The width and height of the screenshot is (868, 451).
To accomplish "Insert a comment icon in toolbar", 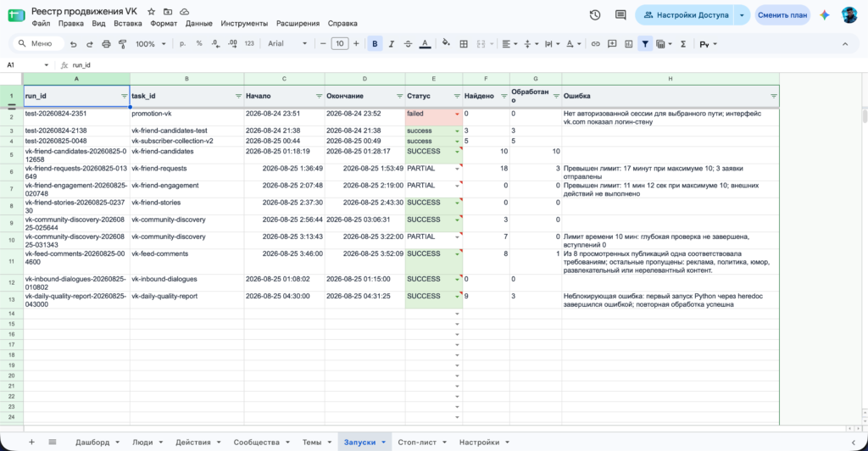I will [612, 44].
